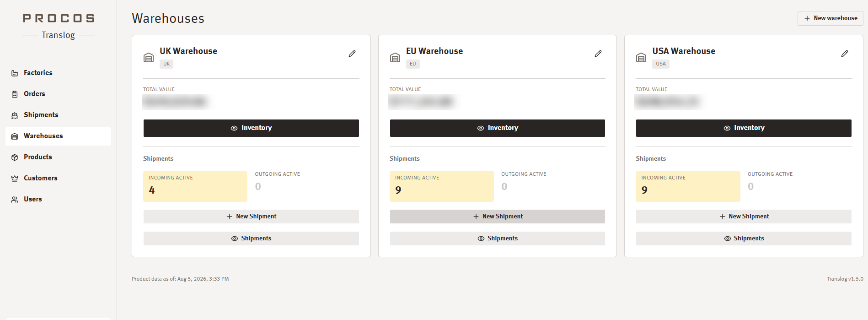Add a New Shipment for EU Warehouse
Screen dimensions: 868x320
tap(498, 217)
